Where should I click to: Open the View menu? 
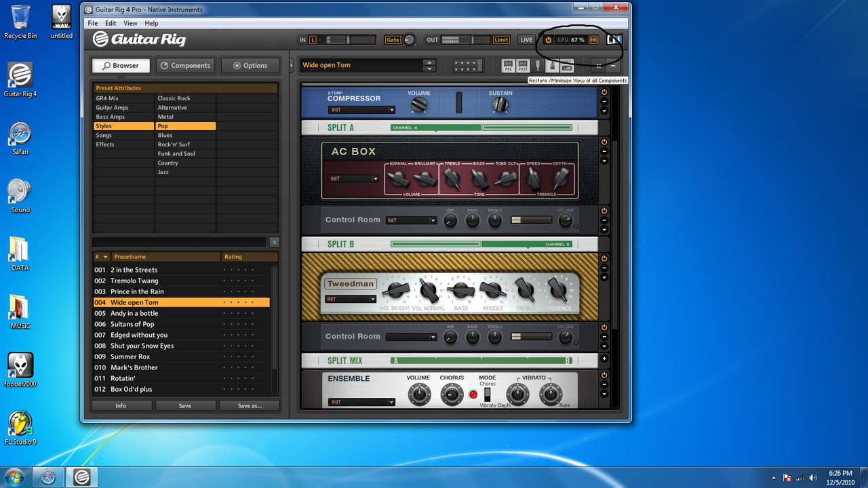(130, 23)
